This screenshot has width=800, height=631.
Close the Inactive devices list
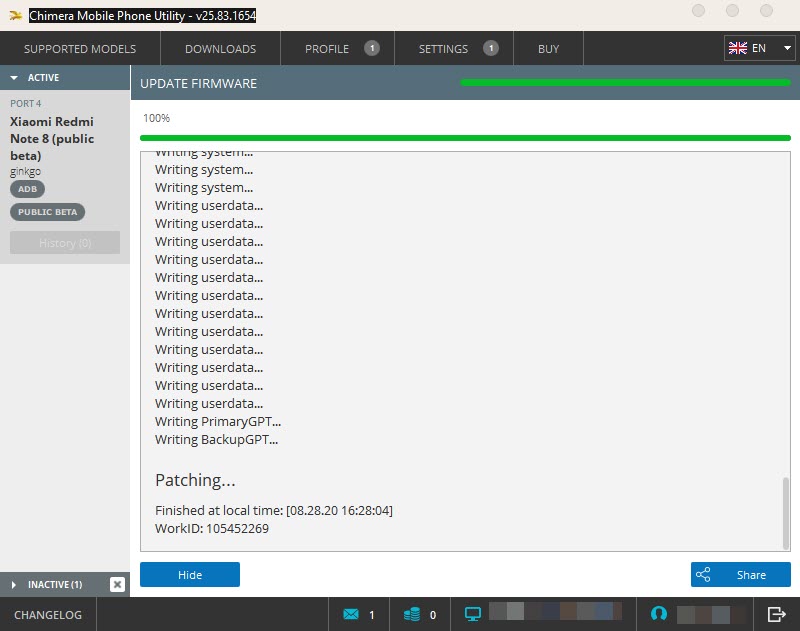click(117, 585)
